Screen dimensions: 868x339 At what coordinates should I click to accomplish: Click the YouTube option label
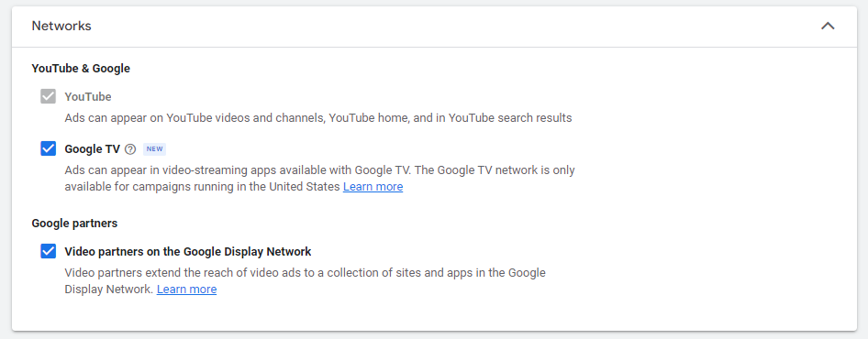point(88,97)
